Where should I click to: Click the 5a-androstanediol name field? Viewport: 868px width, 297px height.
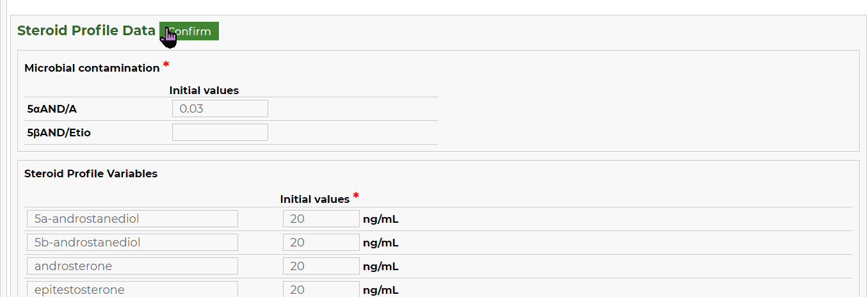coord(133,219)
